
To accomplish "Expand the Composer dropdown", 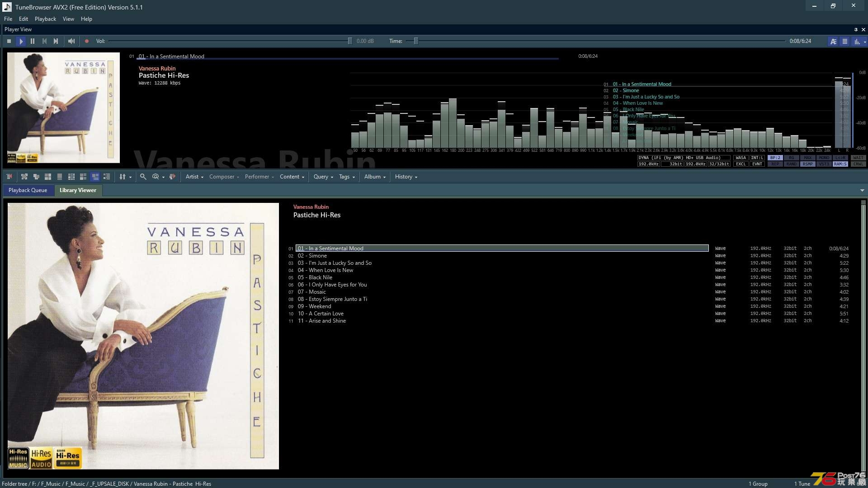I will click(224, 177).
